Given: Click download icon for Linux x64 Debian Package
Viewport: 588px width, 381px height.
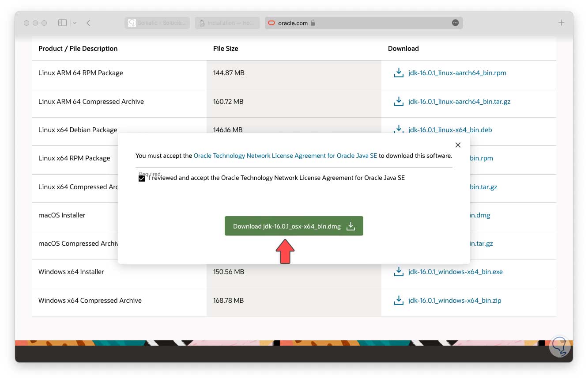Looking at the screenshot, I should coord(399,129).
